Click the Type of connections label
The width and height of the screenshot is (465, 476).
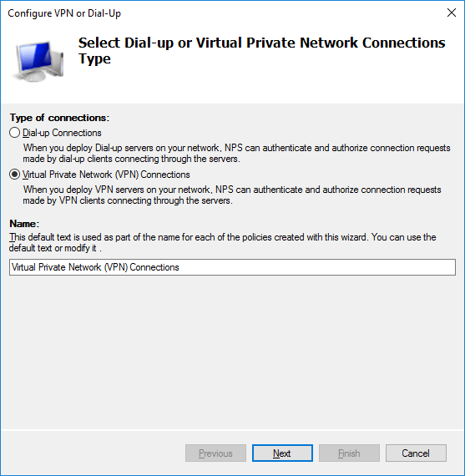click(x=59, y=118)
